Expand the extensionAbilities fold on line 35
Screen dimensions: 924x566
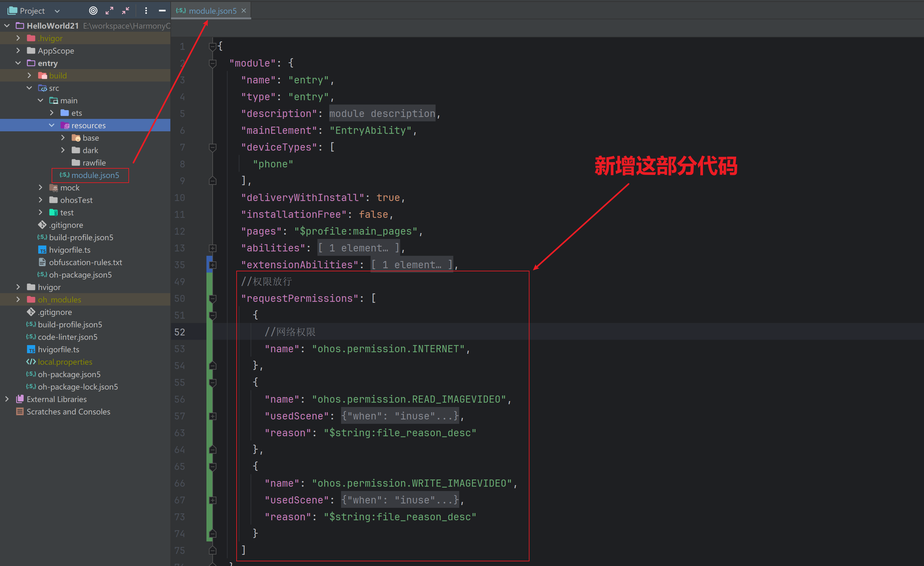(213, 265)
